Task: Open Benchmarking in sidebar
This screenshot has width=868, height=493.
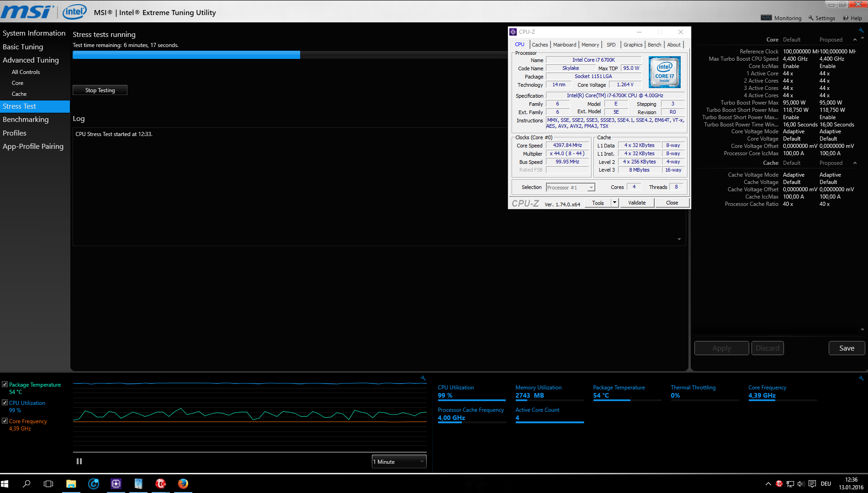Action: 26,120
